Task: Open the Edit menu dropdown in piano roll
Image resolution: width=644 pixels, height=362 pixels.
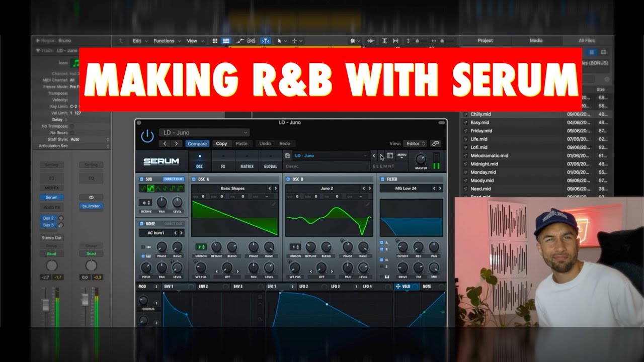Action: pos(140,41)
